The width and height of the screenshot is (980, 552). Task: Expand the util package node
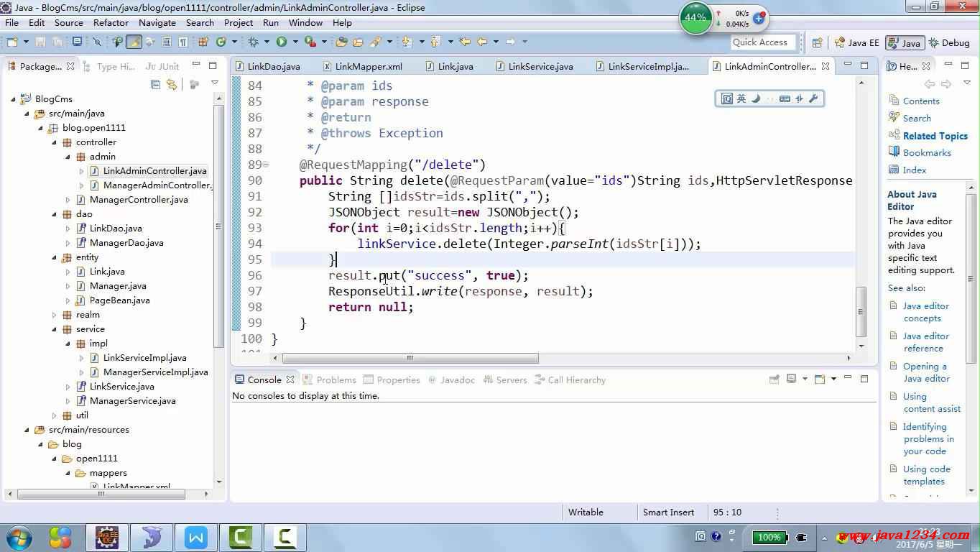pyautogui.click(x=54, y=415)
